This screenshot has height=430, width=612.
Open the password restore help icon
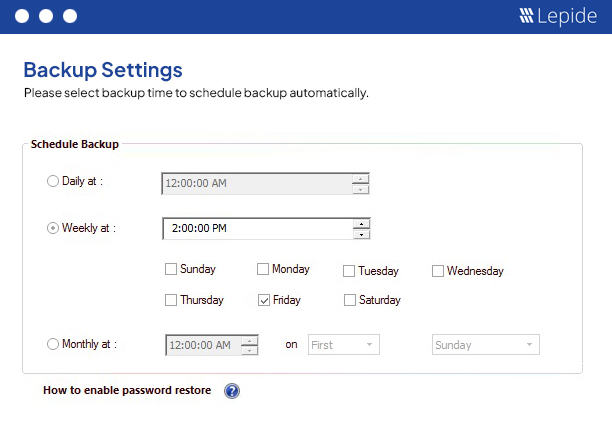pos(232,391)
